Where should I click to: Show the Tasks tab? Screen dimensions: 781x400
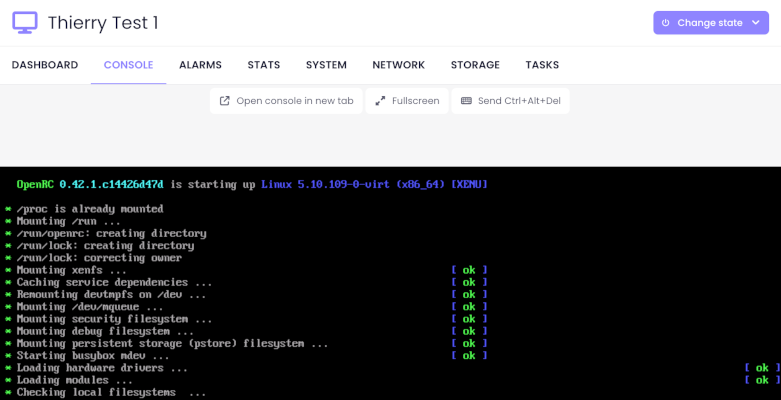pos(542,65)
